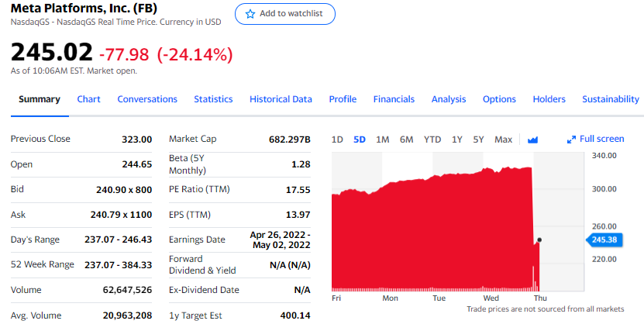Image resolution: width=644 pixels, height=331 pixels.
Task: Switch to the Analysis tab
Action: [449, 99]
